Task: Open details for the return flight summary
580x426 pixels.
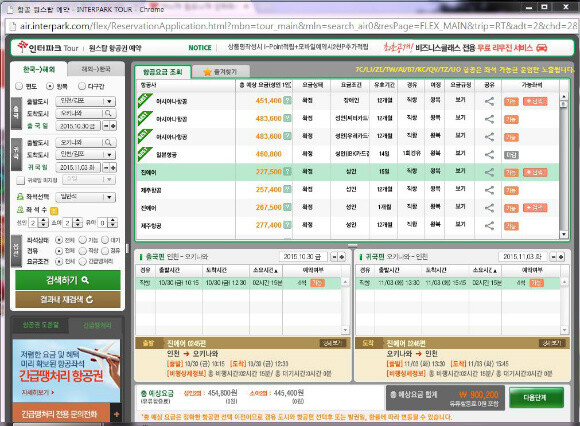Action: pos(552,343)
